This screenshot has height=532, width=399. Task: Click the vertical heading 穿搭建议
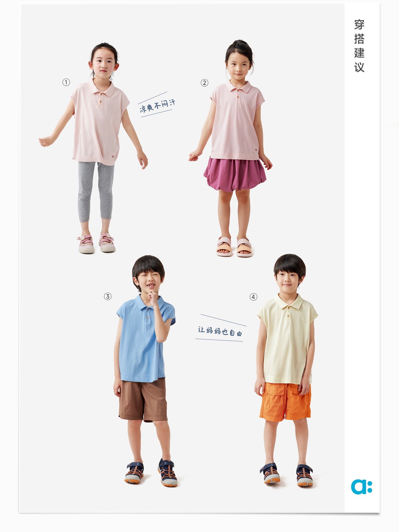(359, 46)
